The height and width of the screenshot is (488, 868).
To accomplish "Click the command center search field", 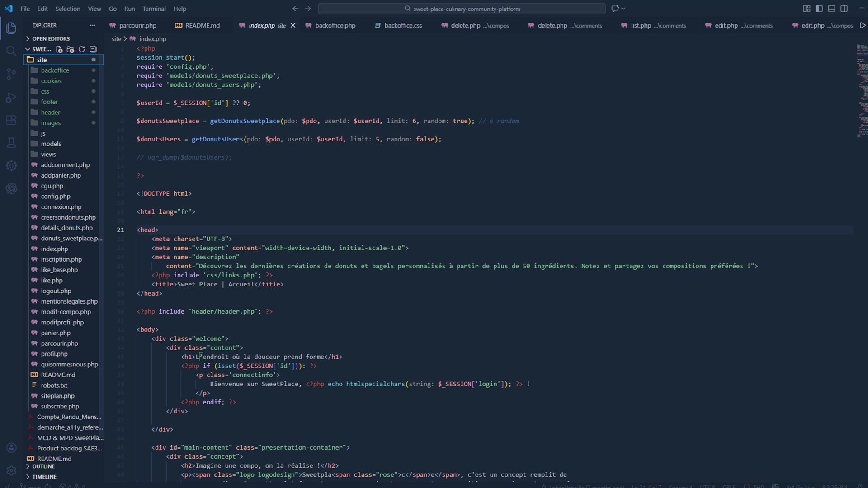I will (x=462, y=9).
